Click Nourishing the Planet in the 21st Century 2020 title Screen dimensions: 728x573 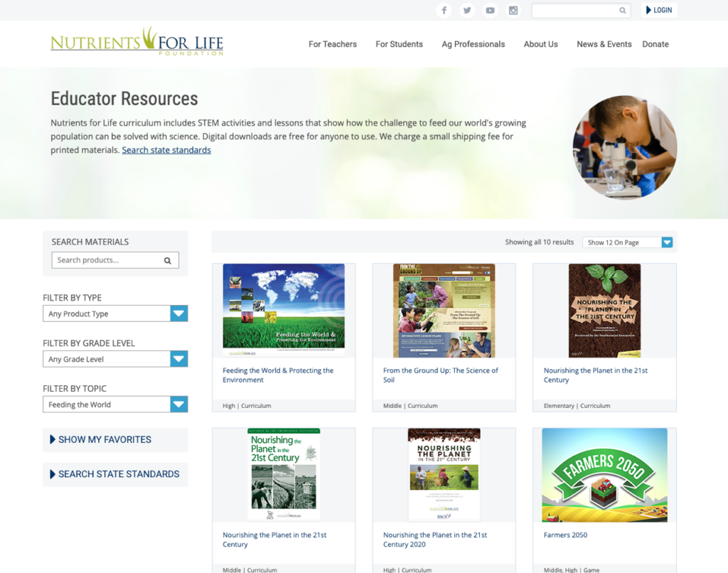[x=435, y=540]
